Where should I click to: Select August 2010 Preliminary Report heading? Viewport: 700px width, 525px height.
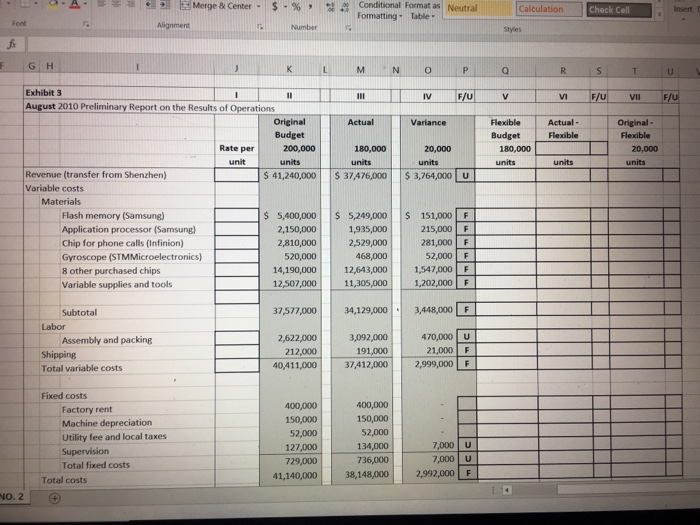(150, 108)
